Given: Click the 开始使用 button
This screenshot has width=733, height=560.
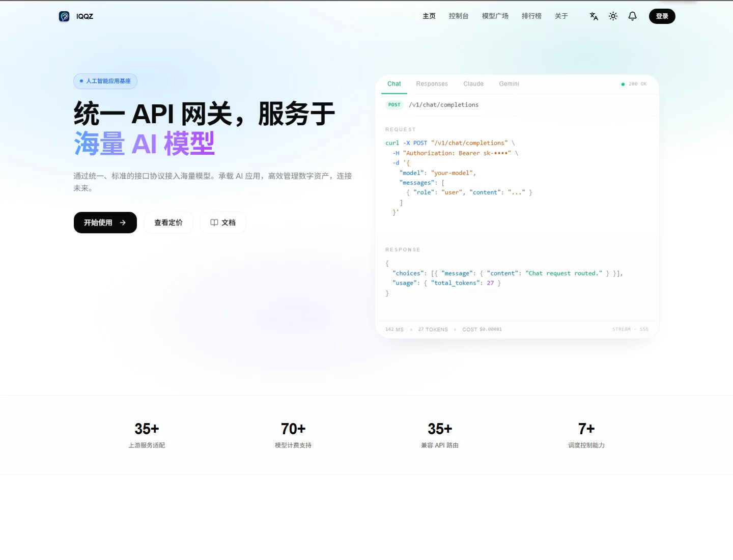Looking at the screenshot, I should coord(105,222).
